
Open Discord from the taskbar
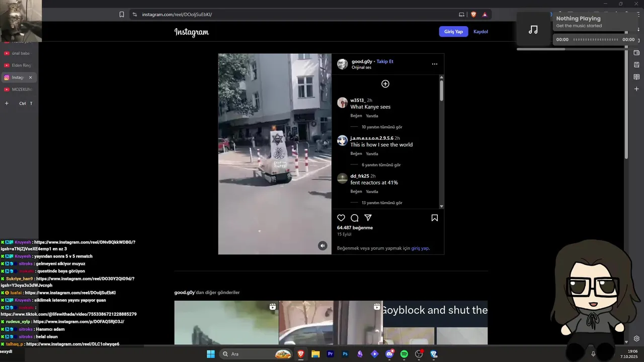[x=389, y=354]
